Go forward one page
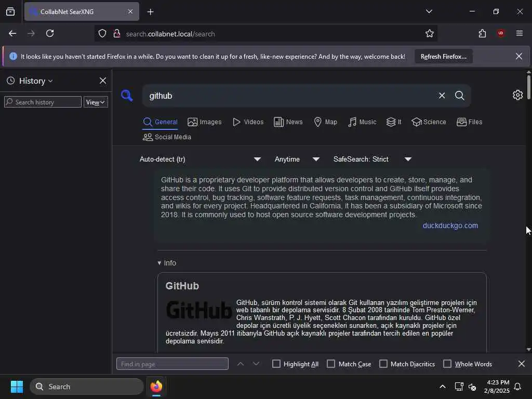This screenshot has width=532, height=399. coord(31,33)
